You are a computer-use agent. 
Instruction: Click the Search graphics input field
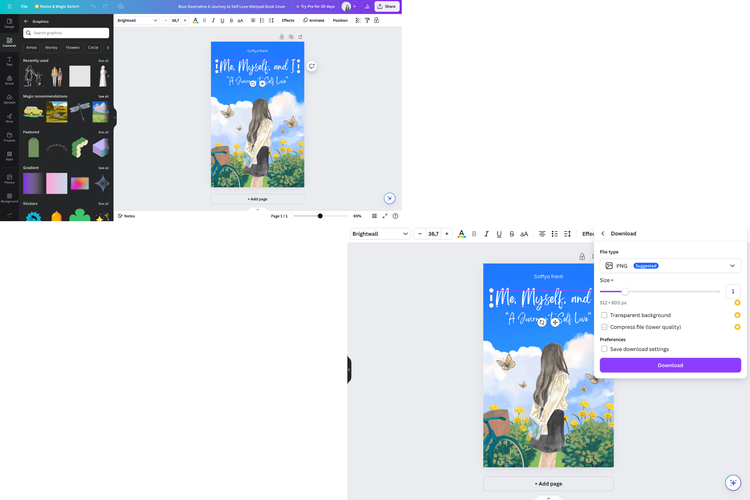click(67, 33)
